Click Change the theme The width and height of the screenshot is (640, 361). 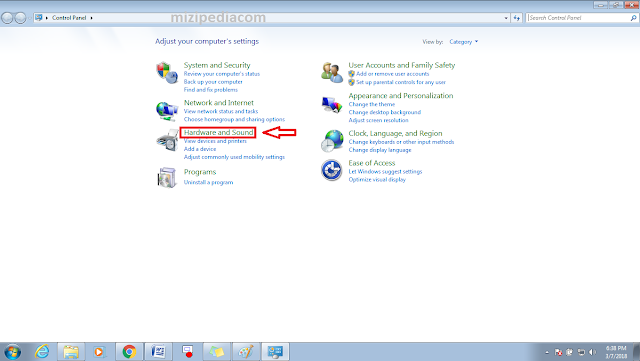(x=372, y=104)
